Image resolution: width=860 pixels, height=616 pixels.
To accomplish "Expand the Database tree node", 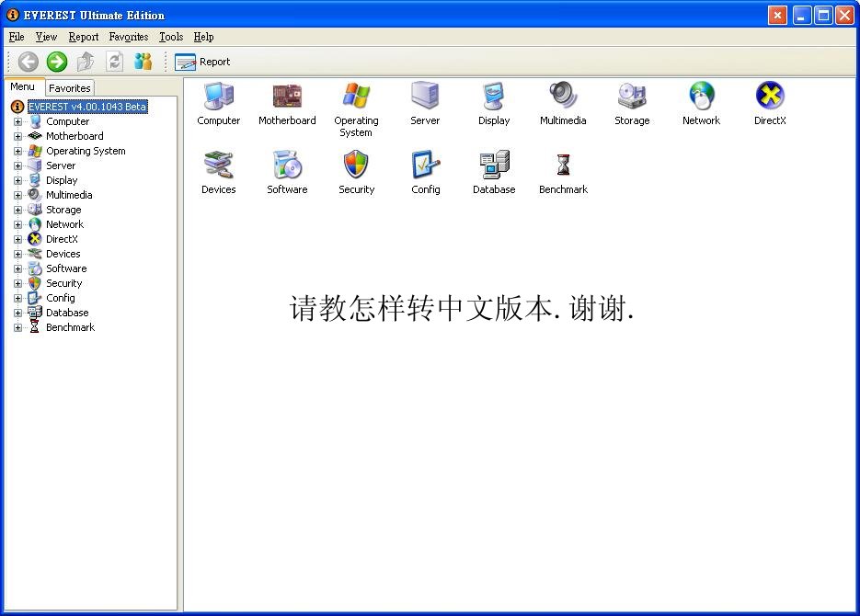I will [x=17, y=313].
